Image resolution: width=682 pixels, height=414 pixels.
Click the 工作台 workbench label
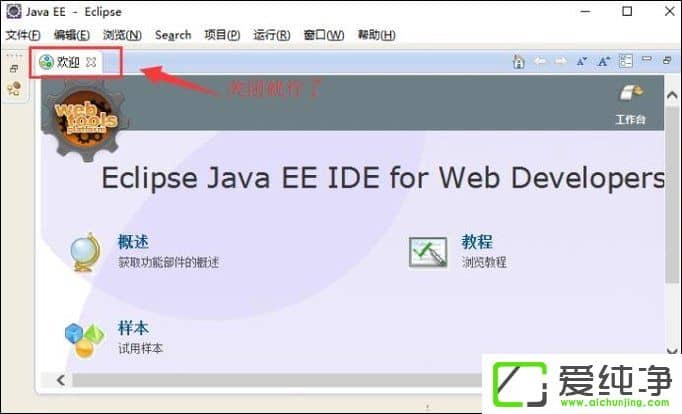coord(631,119)
